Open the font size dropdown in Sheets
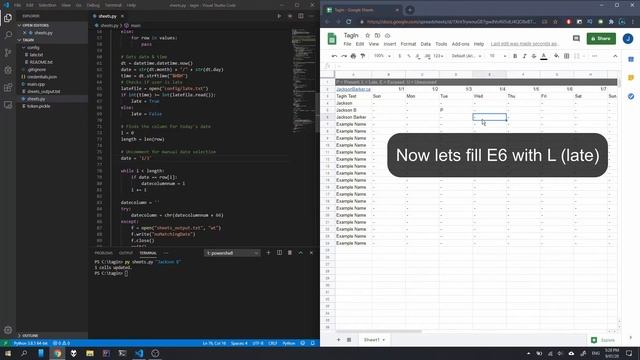640x360 pixels. click(498, 56)
